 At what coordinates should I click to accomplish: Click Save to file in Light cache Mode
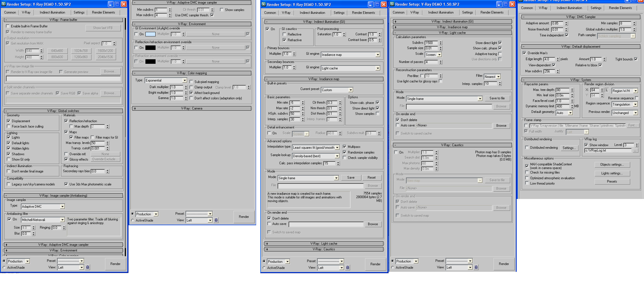[x=497, y=98]
